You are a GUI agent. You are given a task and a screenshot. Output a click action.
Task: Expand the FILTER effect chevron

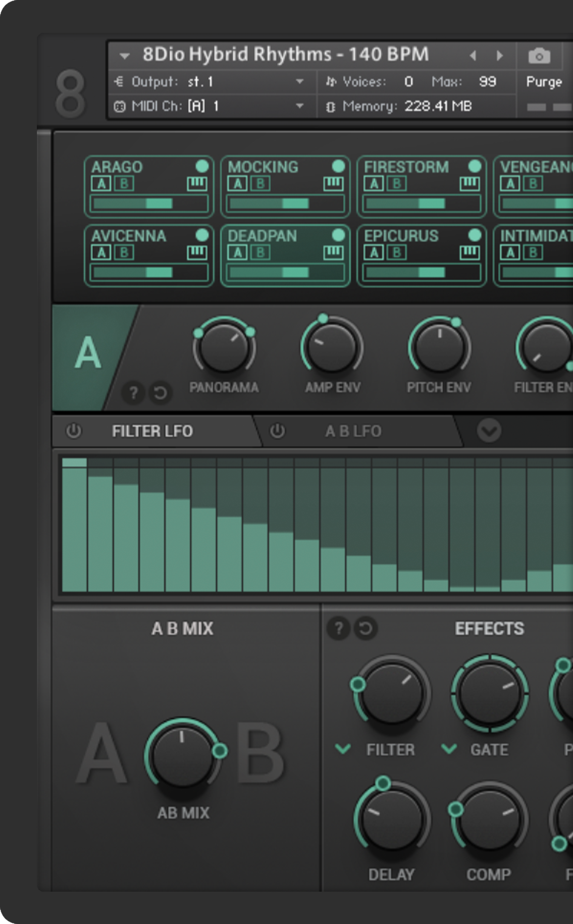pyautogui.click(x=343, y=748)
